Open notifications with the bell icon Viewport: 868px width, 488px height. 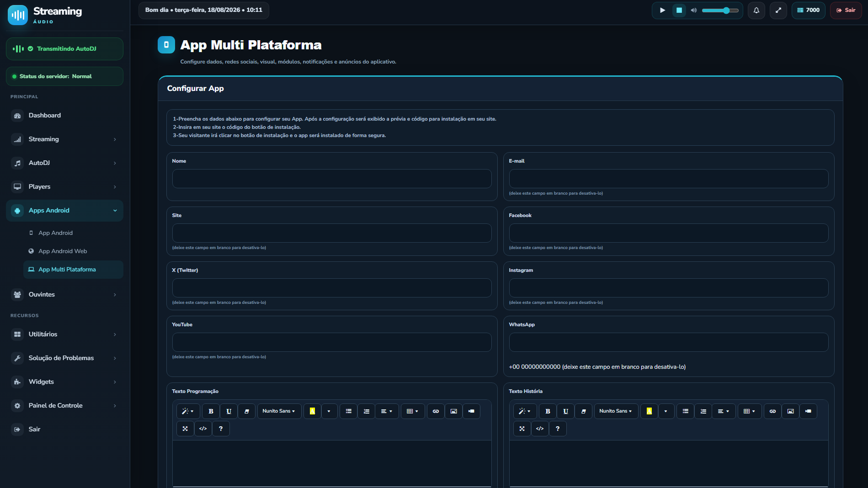click(756, 10)
